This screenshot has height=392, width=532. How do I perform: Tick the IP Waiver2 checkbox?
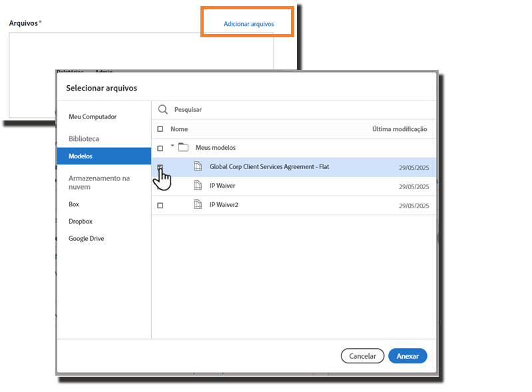(x=160, y=206)
